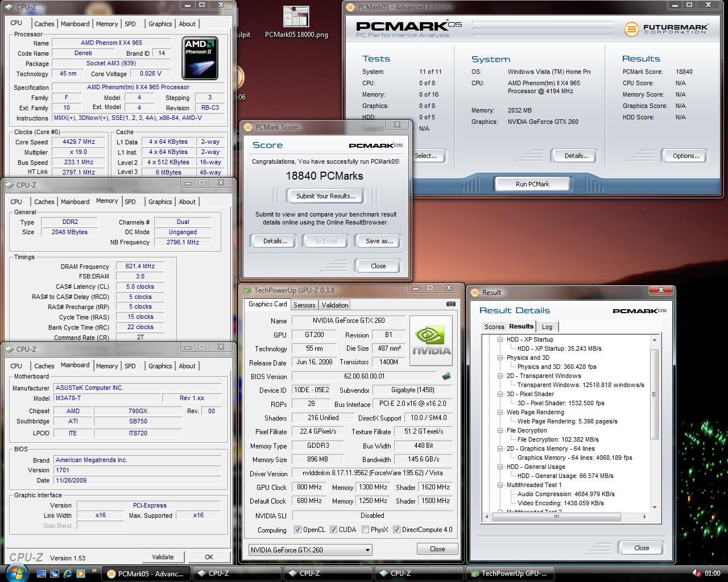Launch Internet Explorer from quick launch
This screenshot has height=582, width=728.
68,573
